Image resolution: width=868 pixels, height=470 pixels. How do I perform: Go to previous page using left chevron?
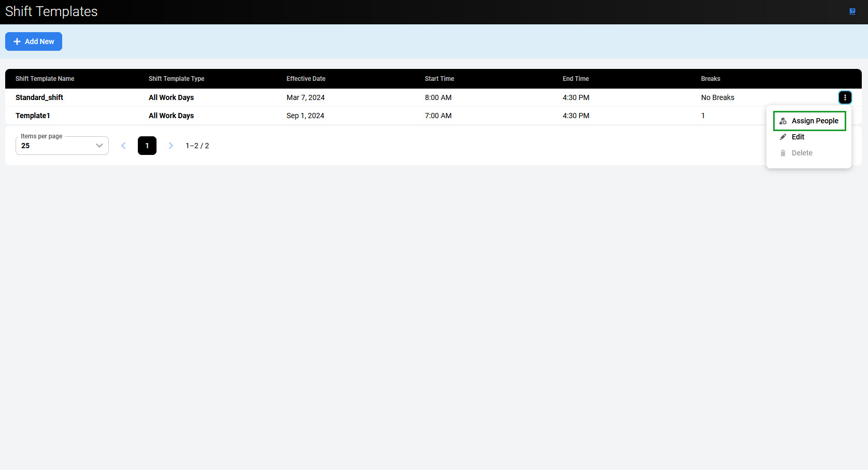pos(123,146)
